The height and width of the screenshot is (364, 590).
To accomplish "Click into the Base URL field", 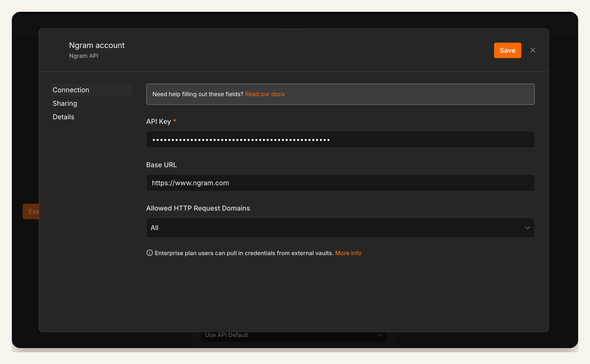I will click(x=340, y=183).
